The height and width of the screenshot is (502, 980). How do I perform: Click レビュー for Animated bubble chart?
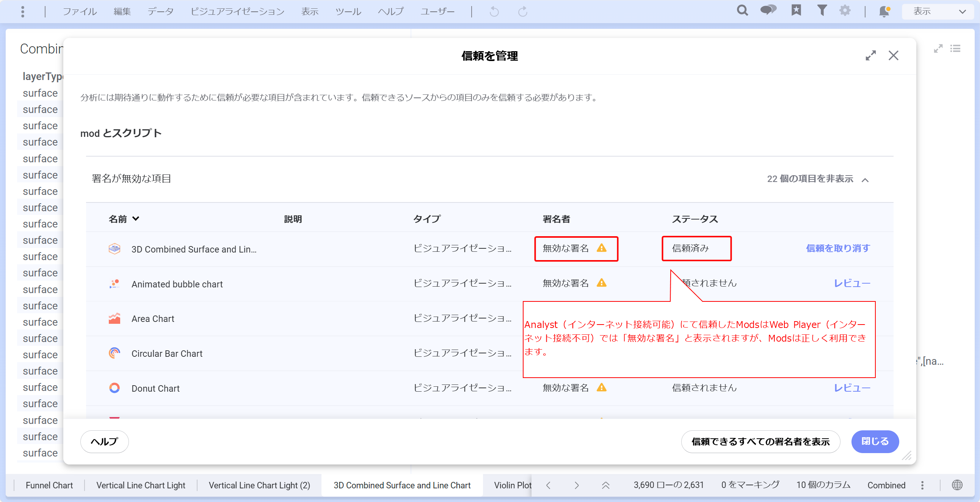(x=852, y=283)
